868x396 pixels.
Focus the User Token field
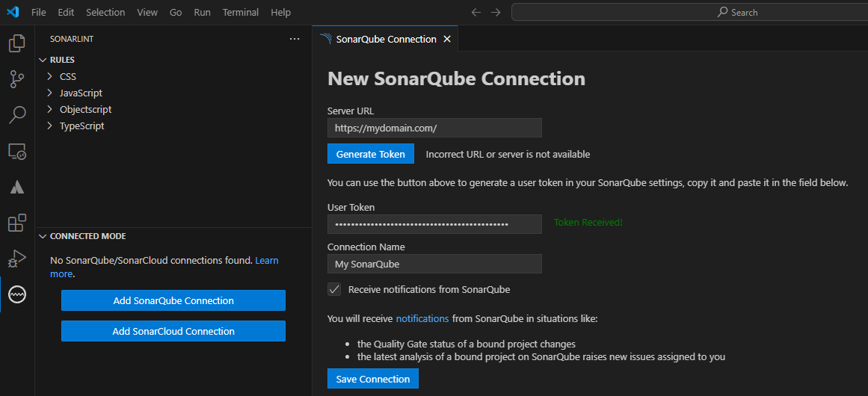tap(434, 224)
